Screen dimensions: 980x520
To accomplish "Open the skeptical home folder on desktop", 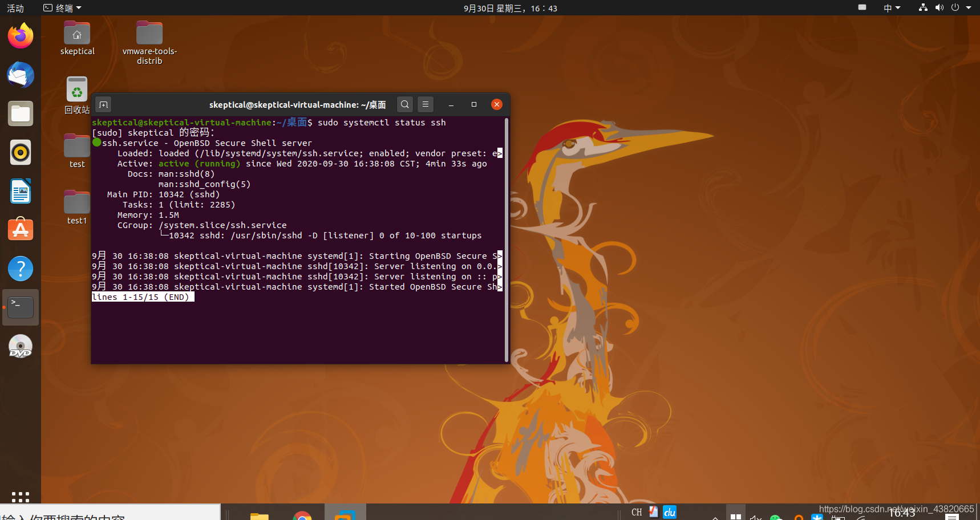I will coord(77,38).
